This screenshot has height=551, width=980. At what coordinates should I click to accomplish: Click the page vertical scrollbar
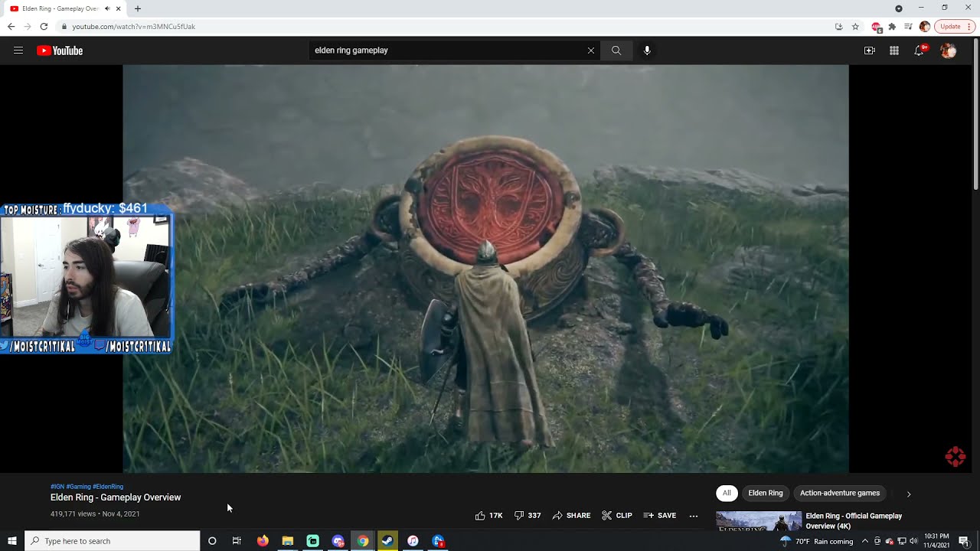975,115
